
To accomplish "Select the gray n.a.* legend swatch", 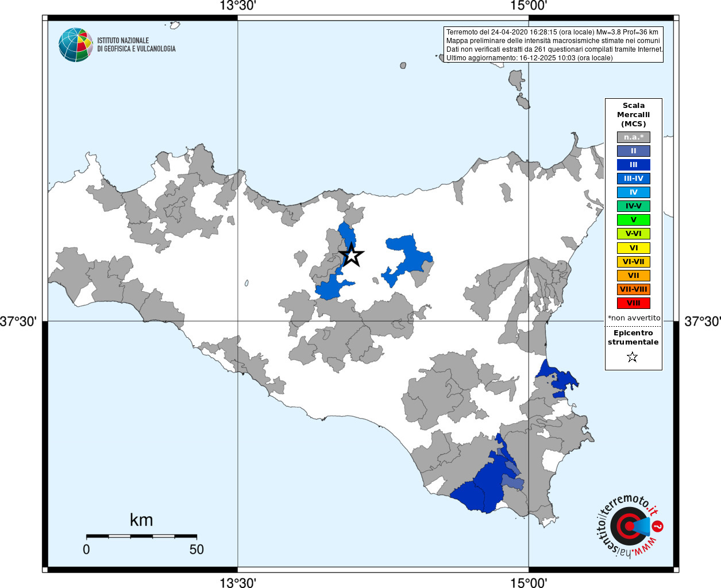I will 634,137.
